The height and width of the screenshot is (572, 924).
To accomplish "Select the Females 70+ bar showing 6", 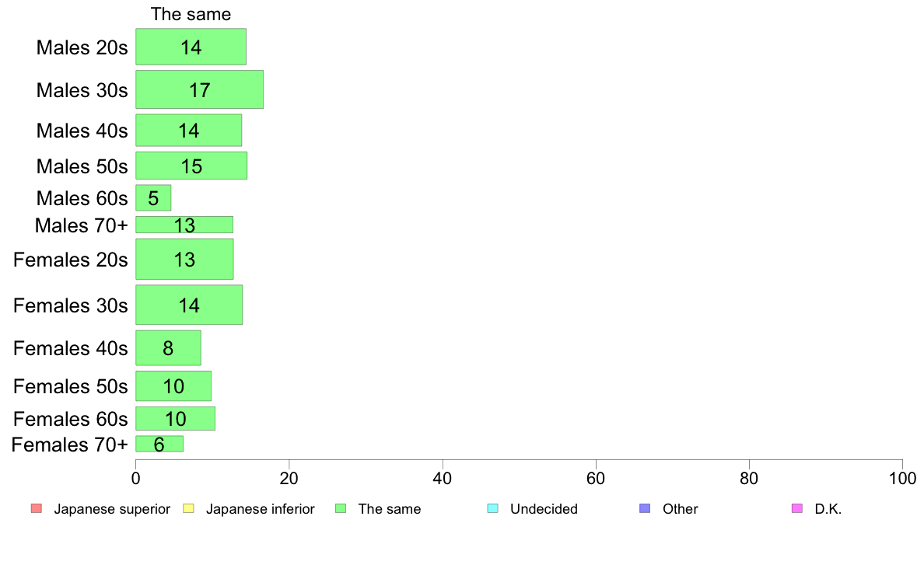I will (159, 445).
